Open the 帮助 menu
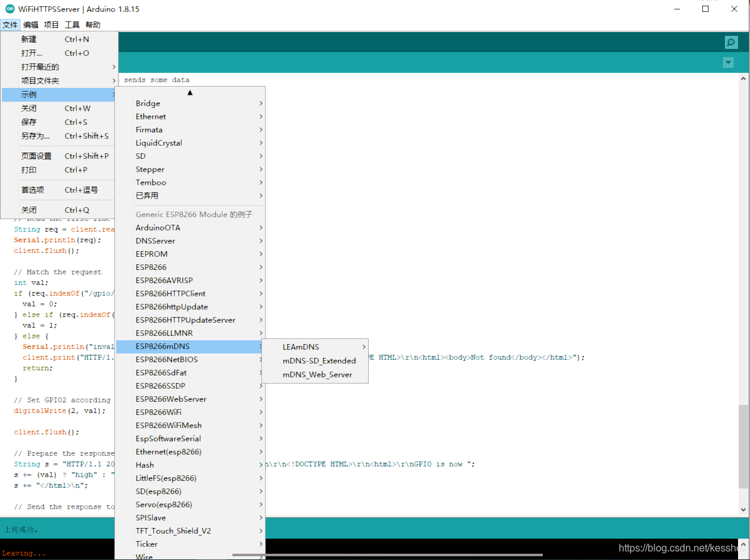The height and width of the screenshot is (560, 750). tap(93, 25)
